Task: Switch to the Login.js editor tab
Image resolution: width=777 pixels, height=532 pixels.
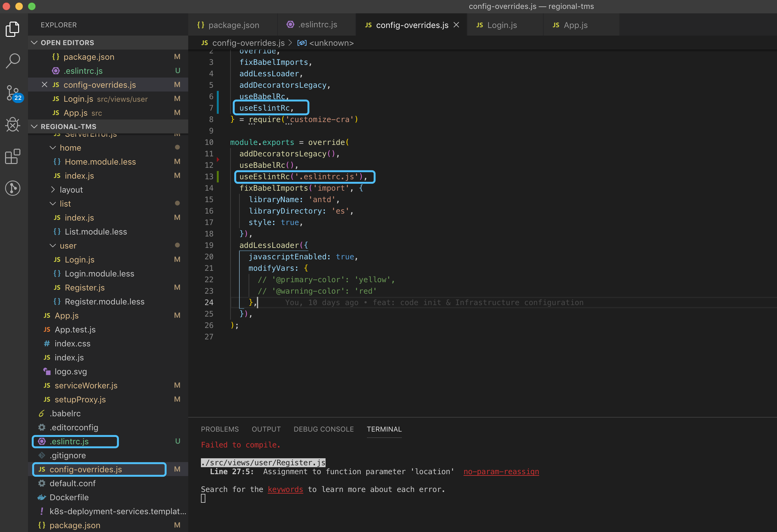Action: 505,25
